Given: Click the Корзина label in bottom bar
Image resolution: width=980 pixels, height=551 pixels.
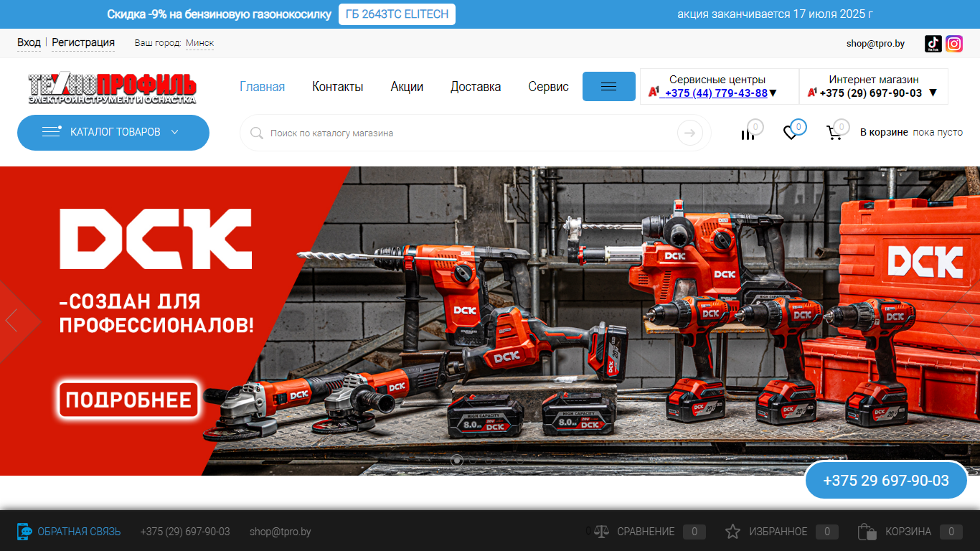Looking at the screenshot, I should 908,532.
